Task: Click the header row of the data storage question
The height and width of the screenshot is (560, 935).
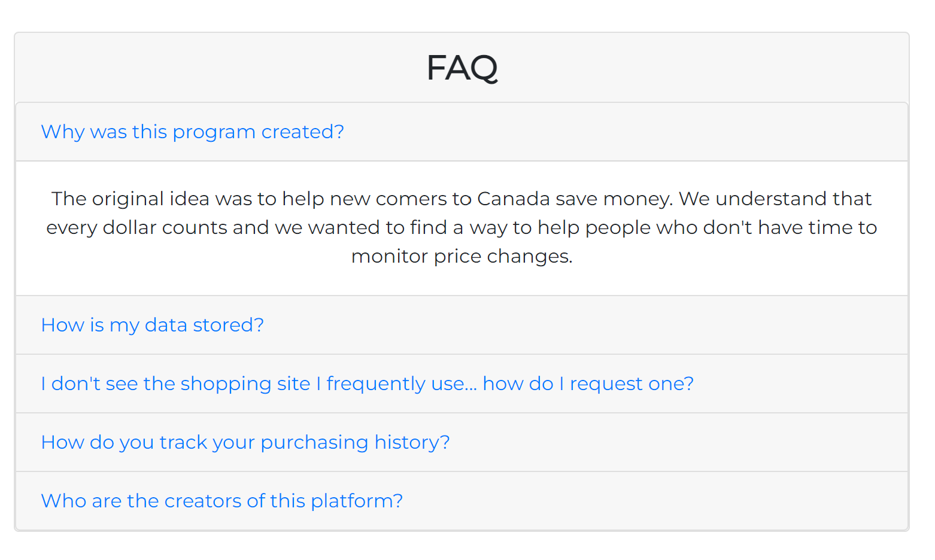Action: tap(599, 325)
